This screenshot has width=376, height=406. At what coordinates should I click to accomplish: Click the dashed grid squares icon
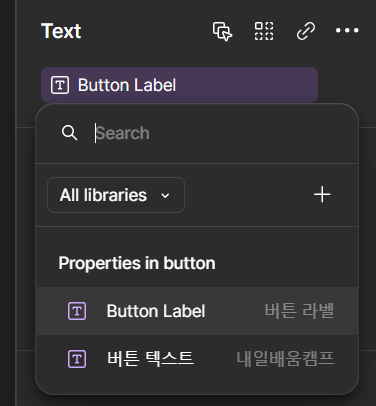(264, 31)
